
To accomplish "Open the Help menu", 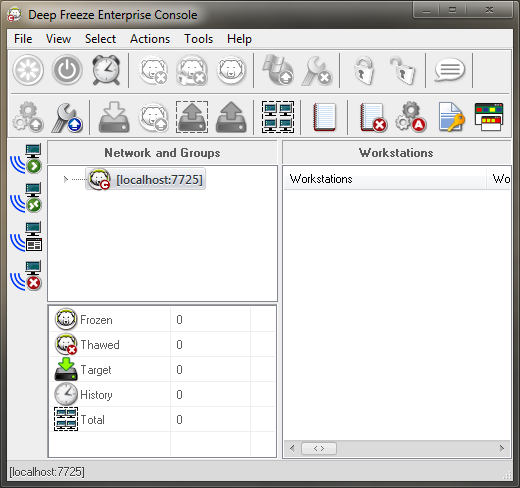I will point(239,39).
